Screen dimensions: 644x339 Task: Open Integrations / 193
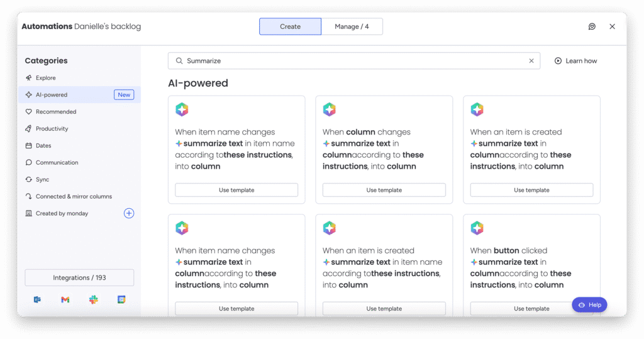[79, 278]
